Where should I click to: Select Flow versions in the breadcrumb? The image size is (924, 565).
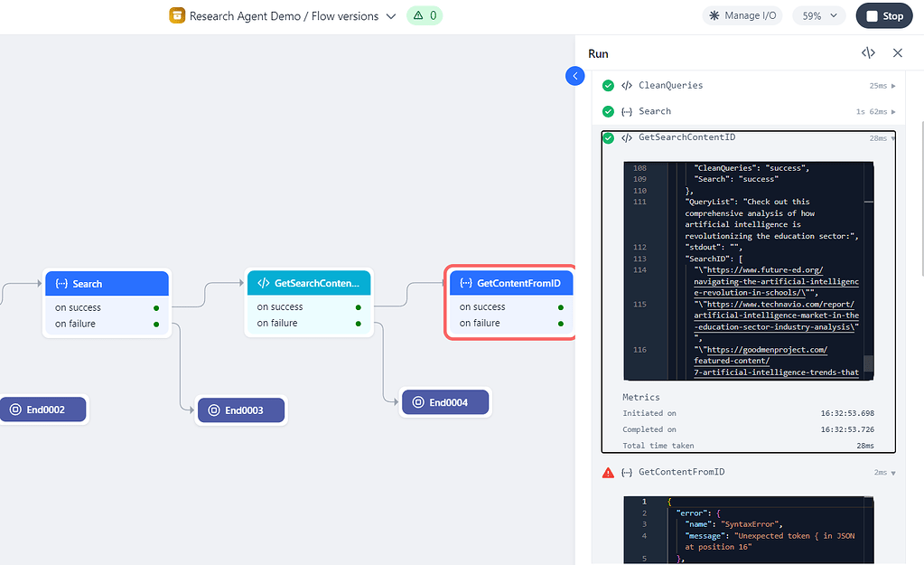(350, 15)
